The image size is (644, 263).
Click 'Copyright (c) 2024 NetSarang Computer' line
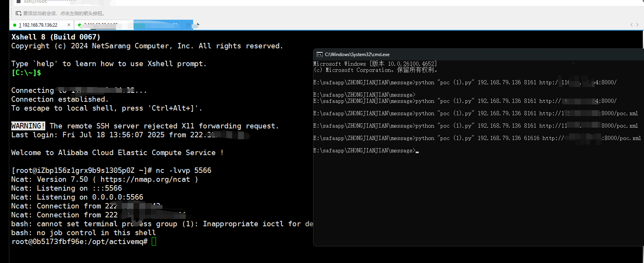(147, 46)
